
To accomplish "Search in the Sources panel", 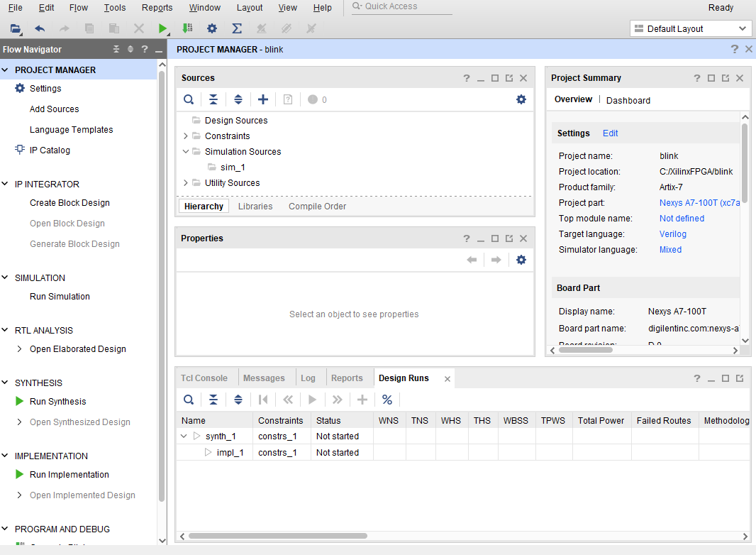I will 189,100.
